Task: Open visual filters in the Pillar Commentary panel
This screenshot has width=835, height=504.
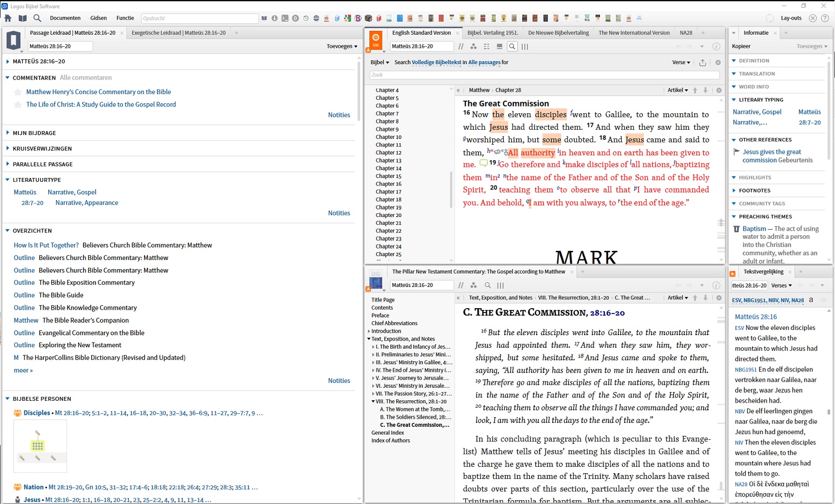Action: pyautogui.click(x=473, y=285)
